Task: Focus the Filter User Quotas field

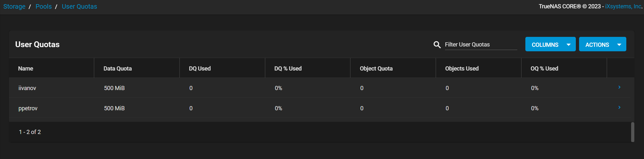Action: tap(481, 45)
